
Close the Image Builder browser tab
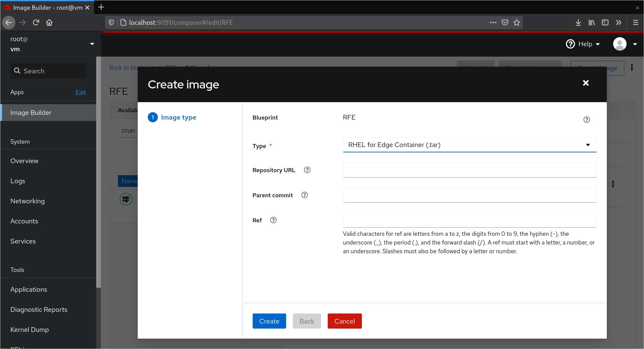tap(87, 7)
